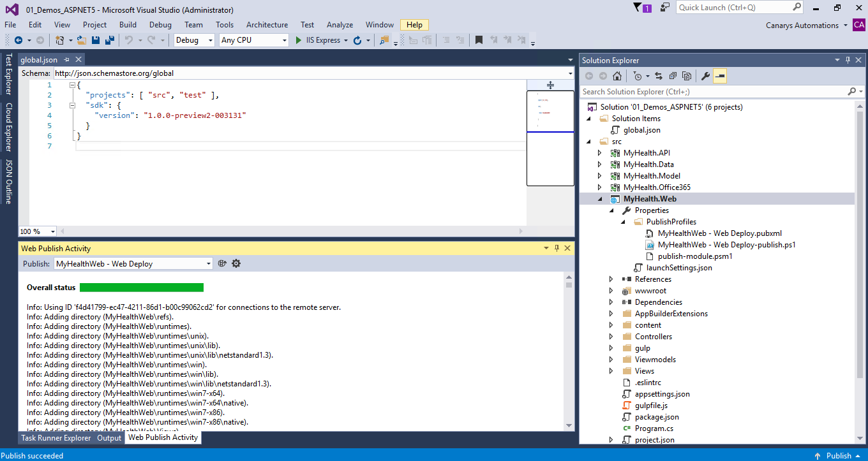Open Test Explorer side tab
Image resolution: width=868 pixels, height=461 pixels.
(8, 73)
